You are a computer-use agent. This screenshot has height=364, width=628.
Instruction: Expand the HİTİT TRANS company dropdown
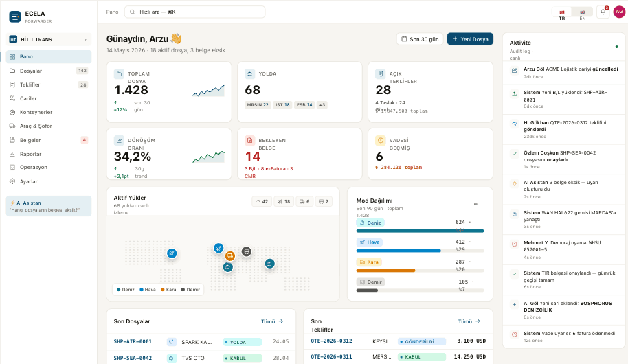point(49,39)
